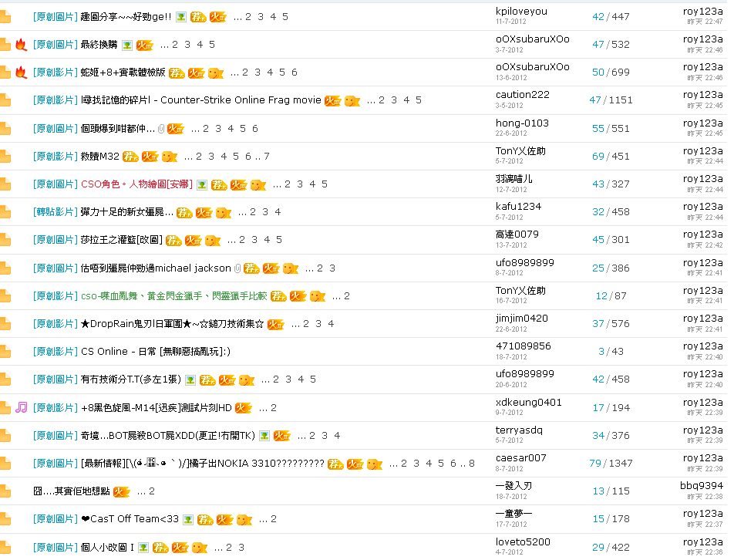Image resolution: width=734 pixels, height=560 pixels.
Task: View author profile kafu1234
Action: click(x=518, y=207)
